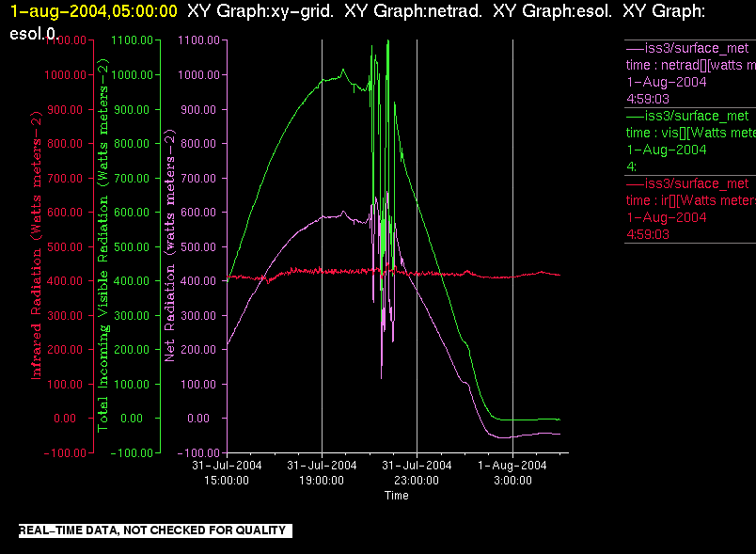
Task: Click the 31-Jul-2004 23:00:00 time tick label
Action: [x=417, y=472]
